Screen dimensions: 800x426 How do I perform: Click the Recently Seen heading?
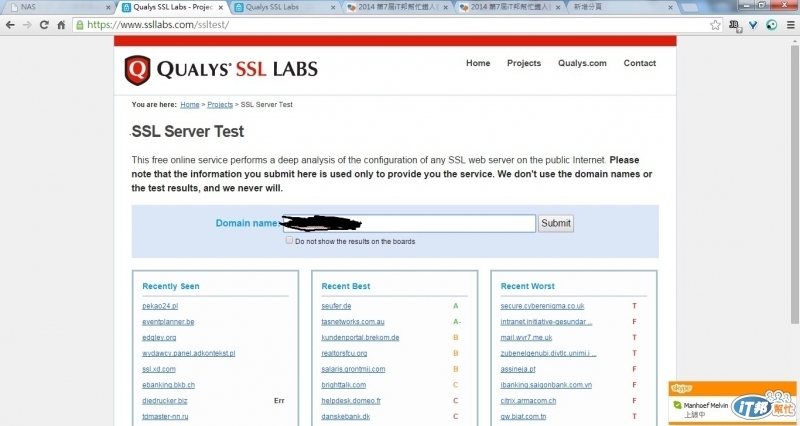coord(171,286)
